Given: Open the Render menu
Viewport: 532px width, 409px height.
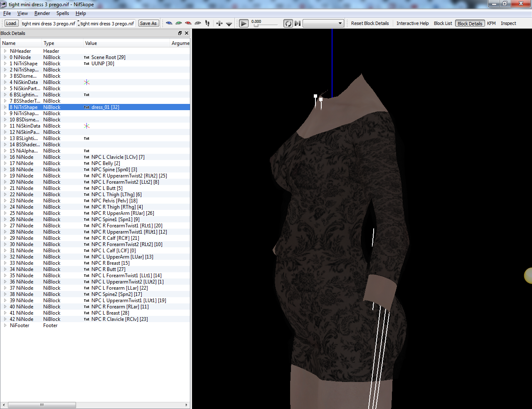Looking at the screenshot, I should pyautogui.click(x=42, y=13).
